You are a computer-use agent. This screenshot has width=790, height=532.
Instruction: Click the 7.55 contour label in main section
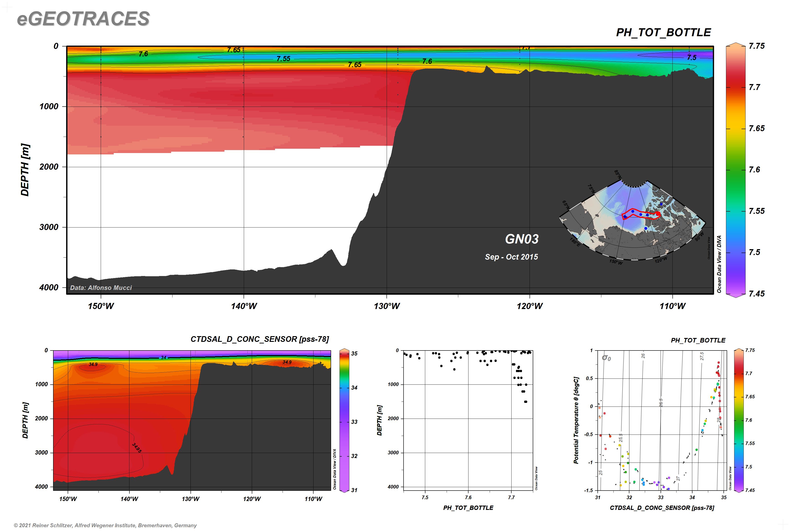[x=283, y=59]
